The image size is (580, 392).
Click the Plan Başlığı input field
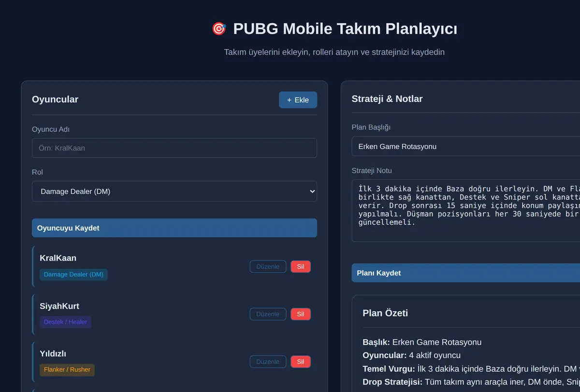pyautogui.click(x=466, y=146)
